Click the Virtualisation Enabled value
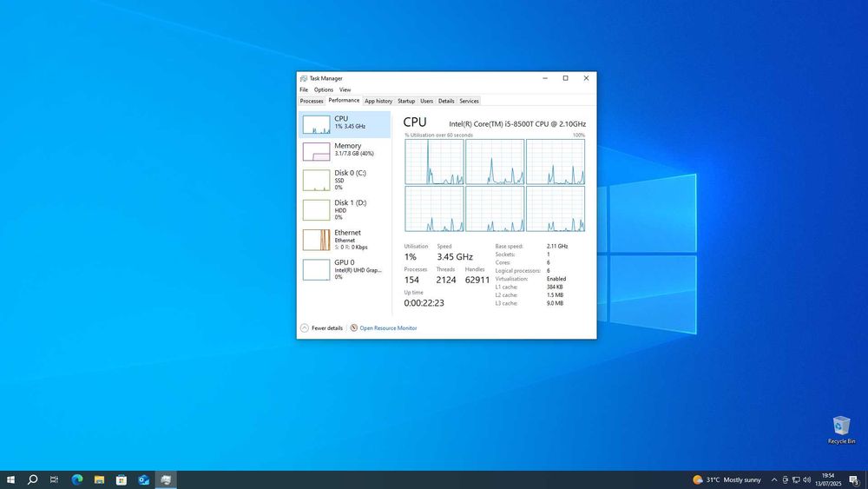Screen dimensions: 868x489 [x=556, y=279]
